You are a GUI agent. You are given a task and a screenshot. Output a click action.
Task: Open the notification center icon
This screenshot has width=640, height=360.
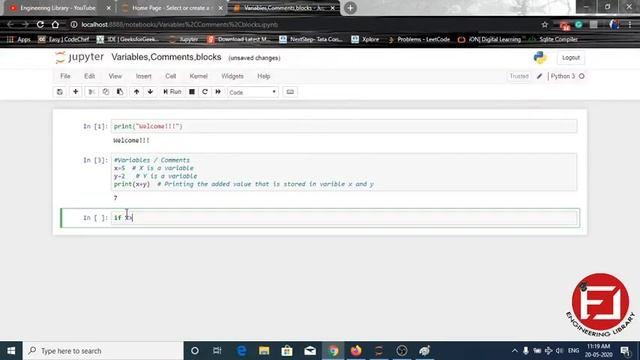pyautogui.click(x=625, y=351)
